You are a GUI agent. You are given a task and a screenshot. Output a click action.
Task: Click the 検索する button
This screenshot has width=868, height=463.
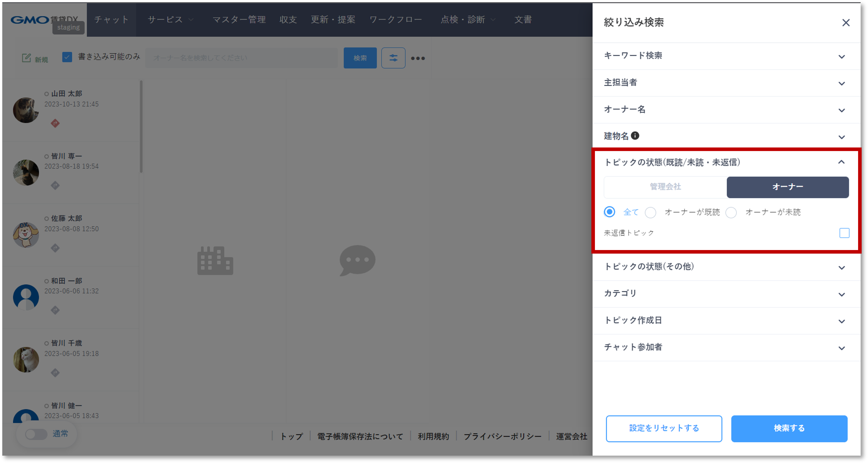pyautogui.click(x=789, y=428)
